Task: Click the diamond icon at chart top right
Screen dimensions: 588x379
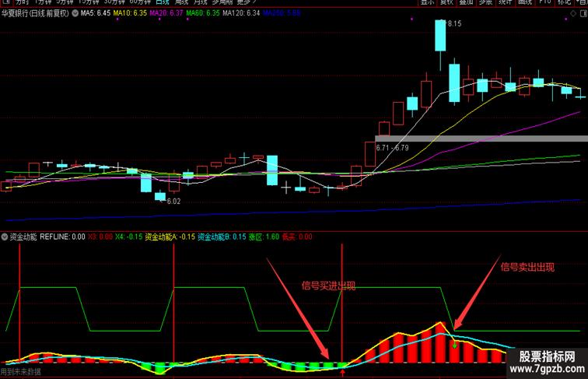Action: 573,13
